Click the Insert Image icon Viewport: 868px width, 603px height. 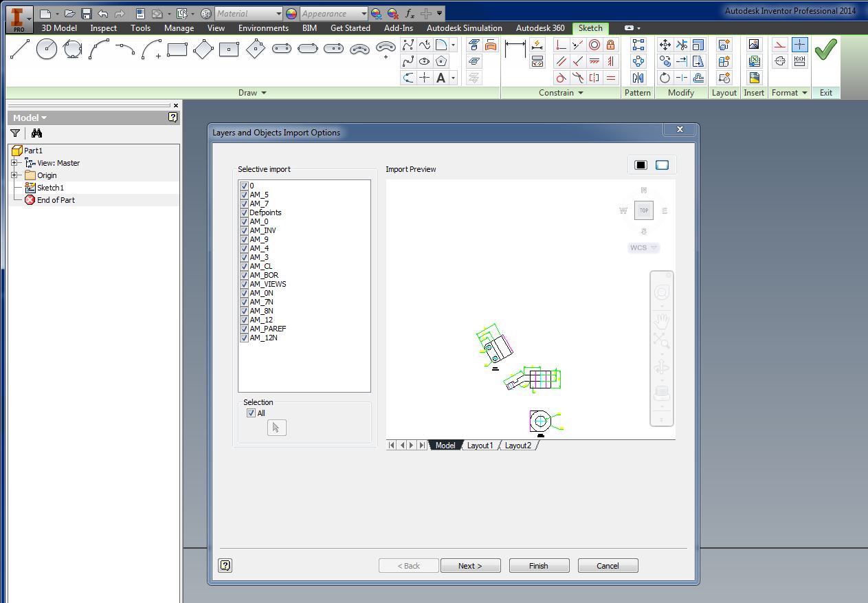click(753, 44)
